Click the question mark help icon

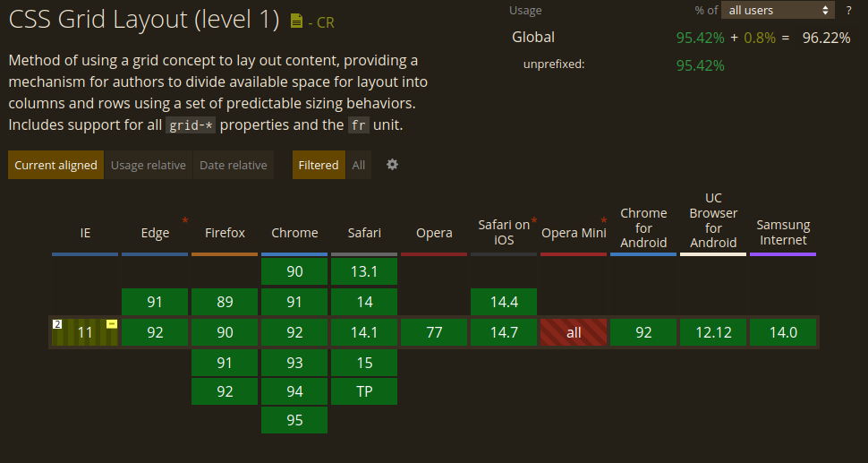click(x=848, y=11)
